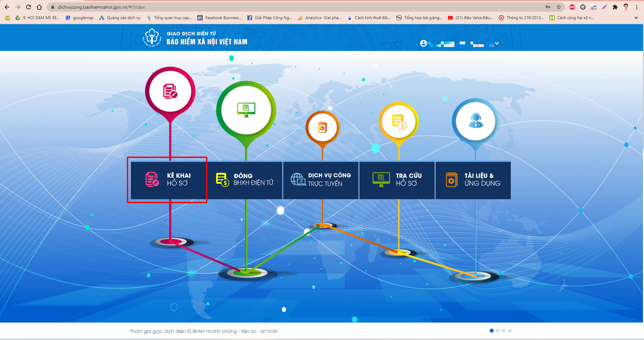Show more bookmarks with the double chevron
Image resolution: width=644 pixels, height=340 pixels.
(x=636, y=18)
